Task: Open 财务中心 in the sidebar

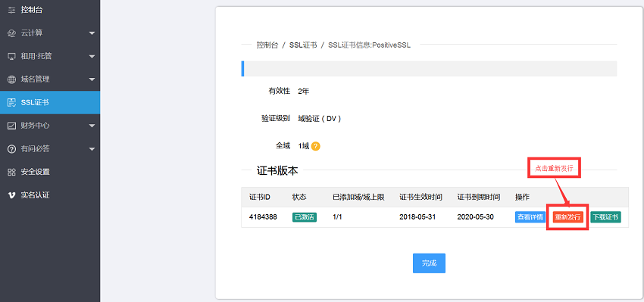Action: (50, 126)
